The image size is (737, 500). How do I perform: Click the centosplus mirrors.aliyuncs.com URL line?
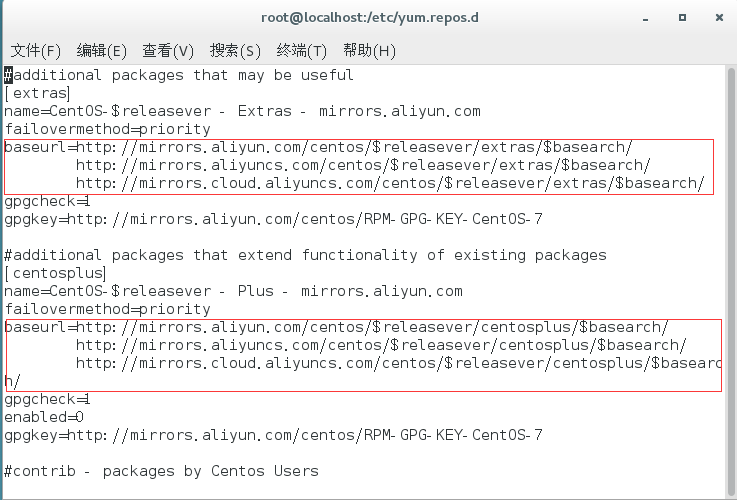click(381, 345)
